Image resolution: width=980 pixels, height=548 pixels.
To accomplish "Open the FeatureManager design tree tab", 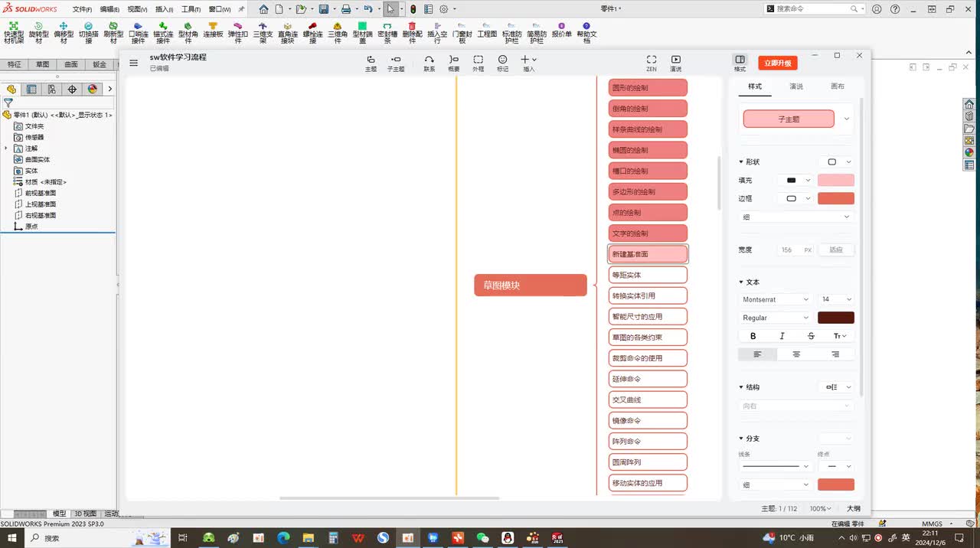I will (x=11, y=89).
